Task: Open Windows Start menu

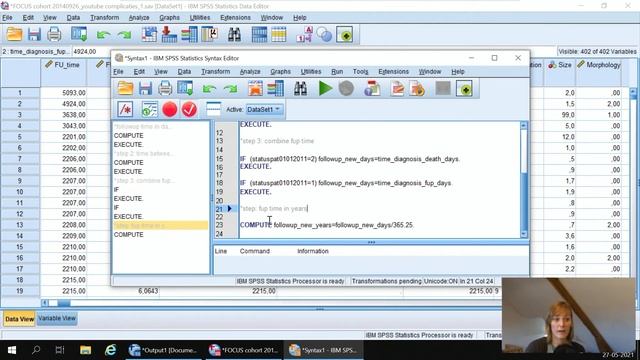Action: tap(12, 350)
